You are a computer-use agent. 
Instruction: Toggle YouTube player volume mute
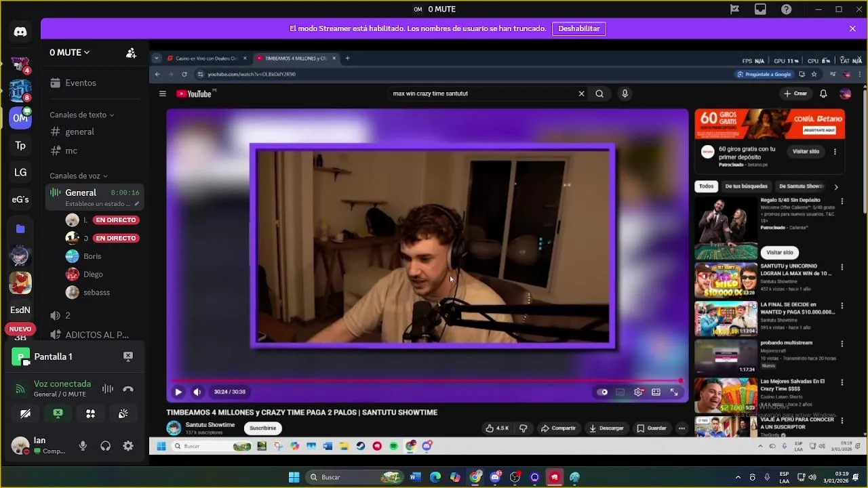(x=197, y=392)
